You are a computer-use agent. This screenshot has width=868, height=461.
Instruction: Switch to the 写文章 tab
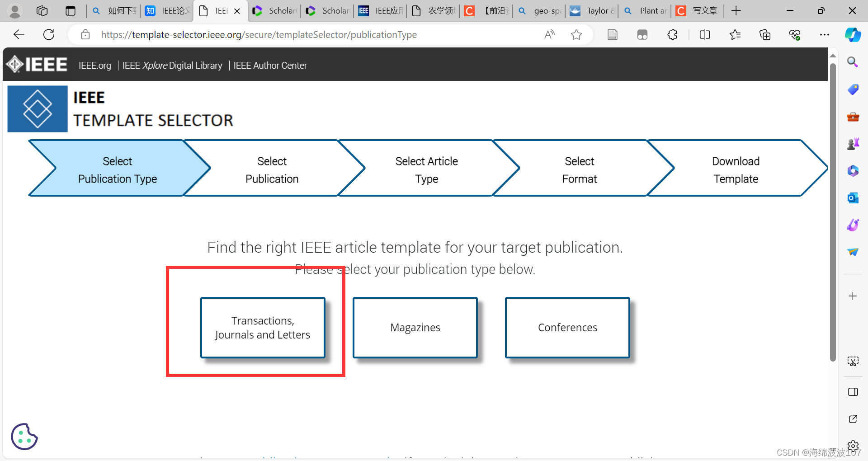click(698, 11)
